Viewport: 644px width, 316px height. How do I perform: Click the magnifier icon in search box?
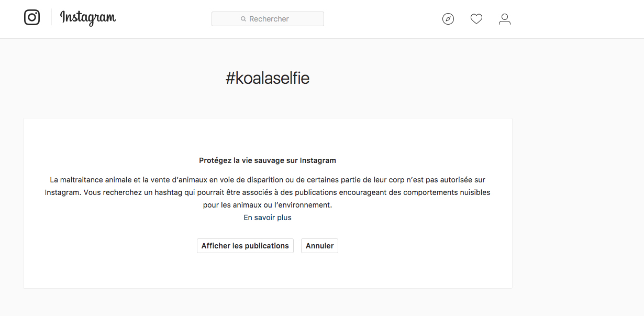[x=243, y=19]
